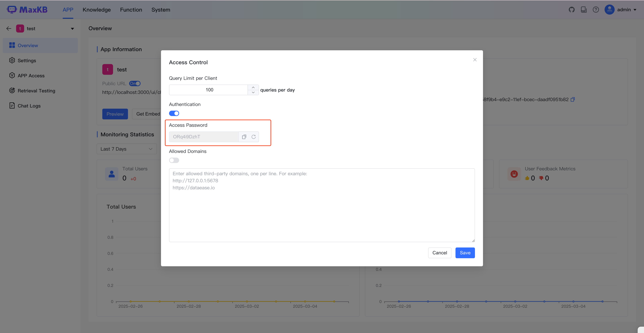Click the User Feedback smiley icon
Screen dimensions: 644x333
[514, 174]
